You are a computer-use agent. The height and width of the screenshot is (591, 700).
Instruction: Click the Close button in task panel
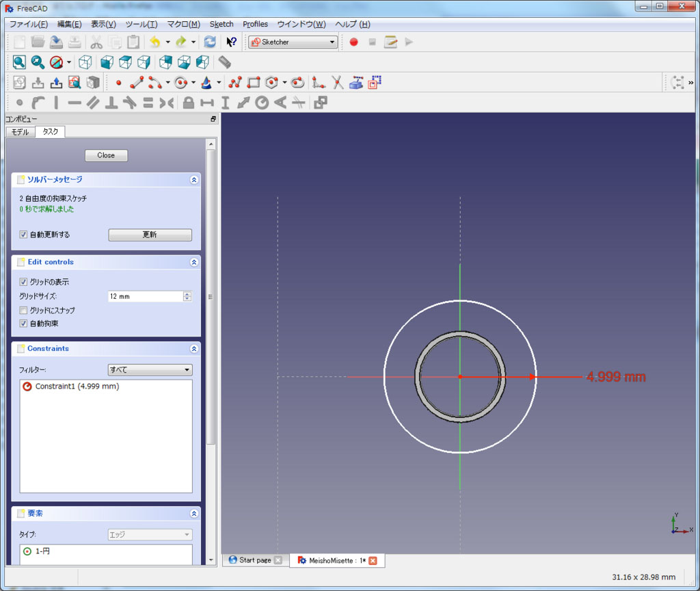(106, 155)
